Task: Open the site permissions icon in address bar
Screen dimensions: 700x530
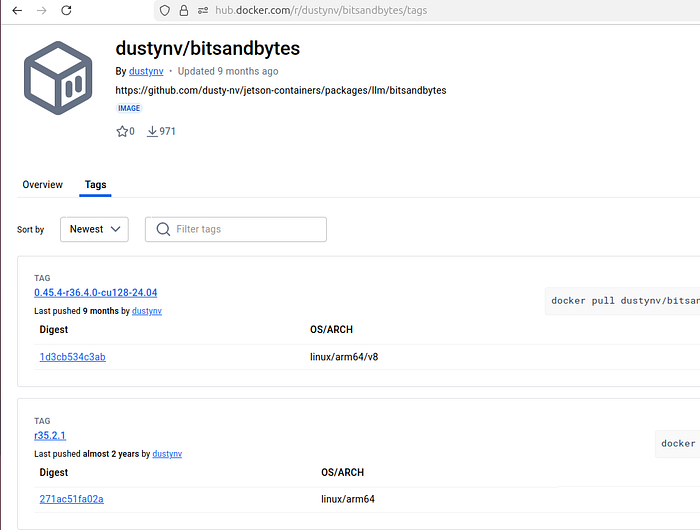Action: coord(203,10)
